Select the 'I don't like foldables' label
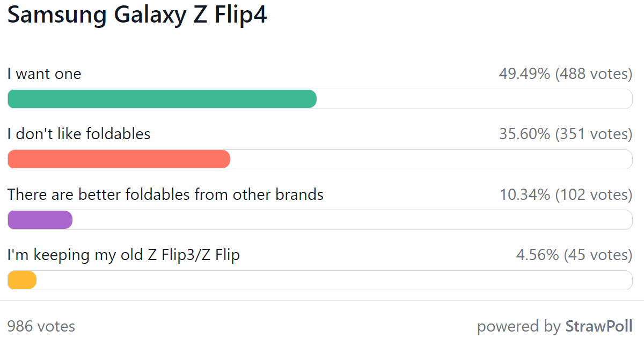This screenshot has width=644, height=338. click(x=79, y=134)
